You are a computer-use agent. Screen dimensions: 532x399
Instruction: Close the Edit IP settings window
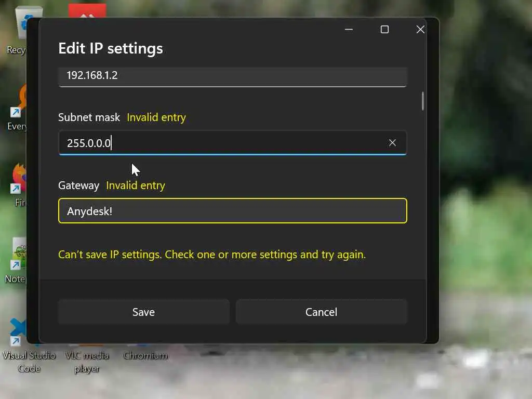click(420, 30)
